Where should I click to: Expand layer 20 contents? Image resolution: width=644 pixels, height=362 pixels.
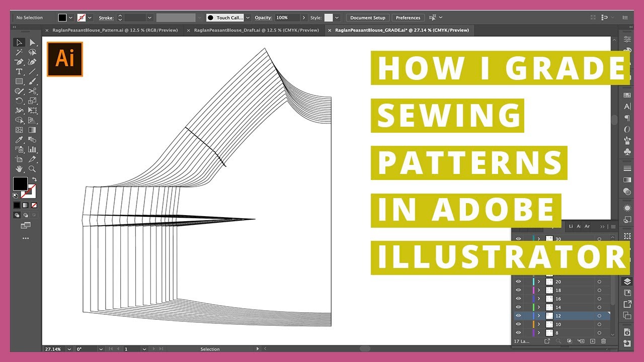tap(539, 282)
